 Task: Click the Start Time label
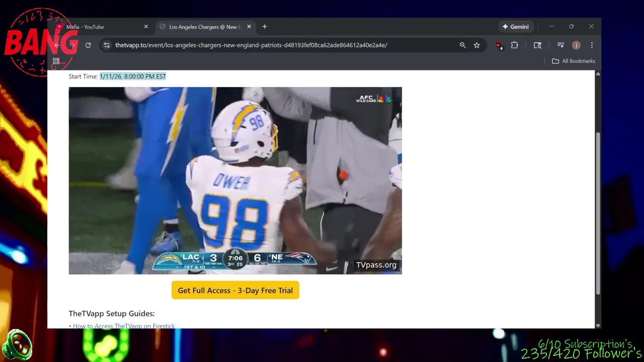click(83, 76)
